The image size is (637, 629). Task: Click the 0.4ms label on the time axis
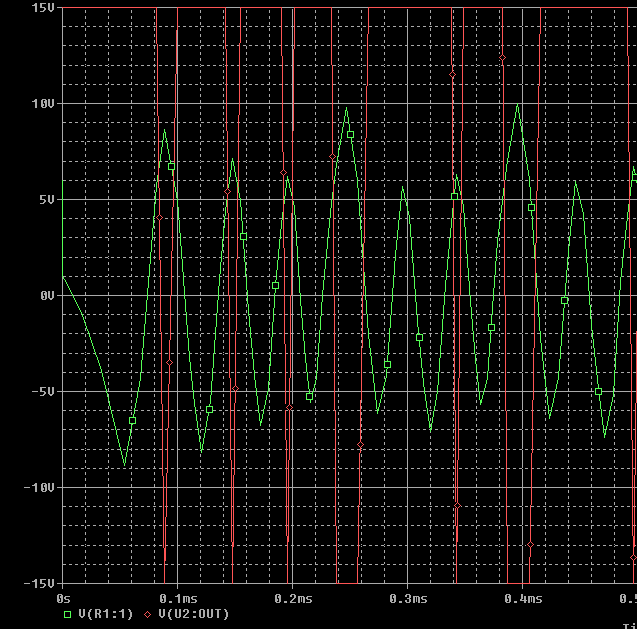coord(522,598)
